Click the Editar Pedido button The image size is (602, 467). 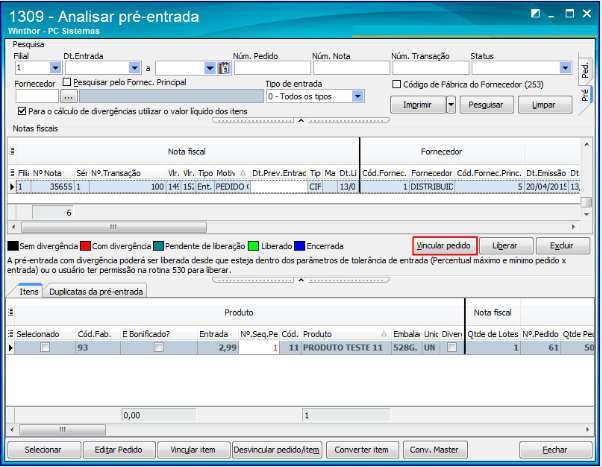(x=119, y=450)
